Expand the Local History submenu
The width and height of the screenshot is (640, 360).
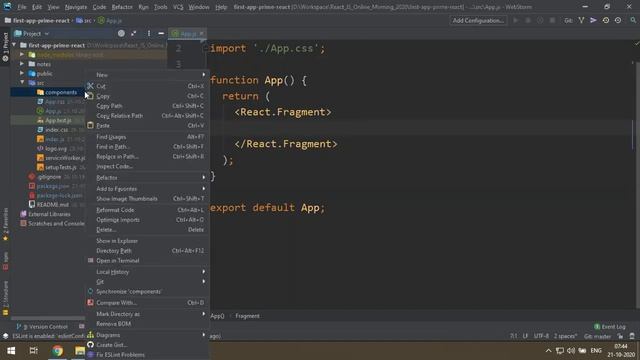(x=147, y=272)
